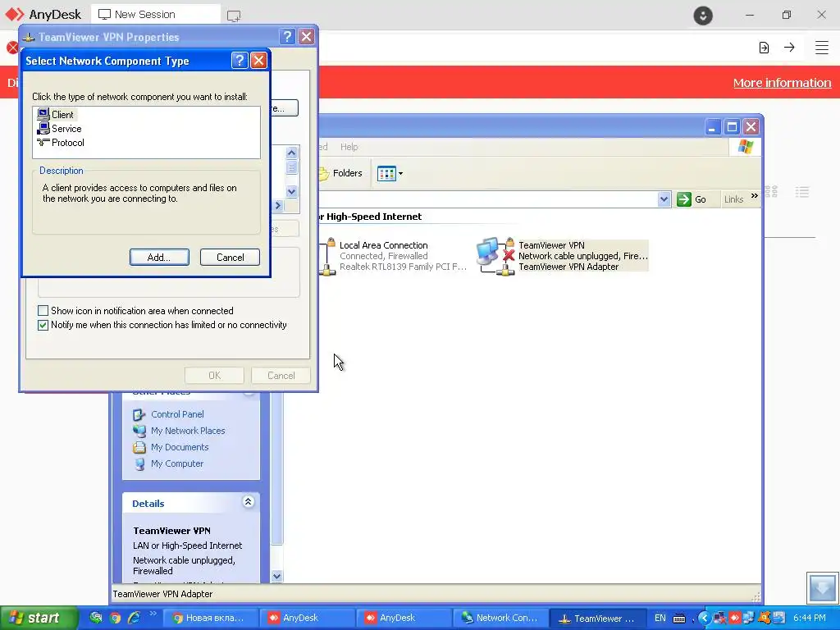The image size is (840, 630).
Task: Click the list view icon in AnyDesk
Action: click(802, 192)
